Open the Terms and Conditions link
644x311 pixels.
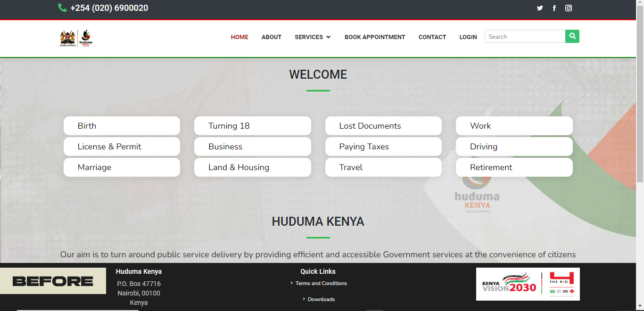tap(321, 283)
